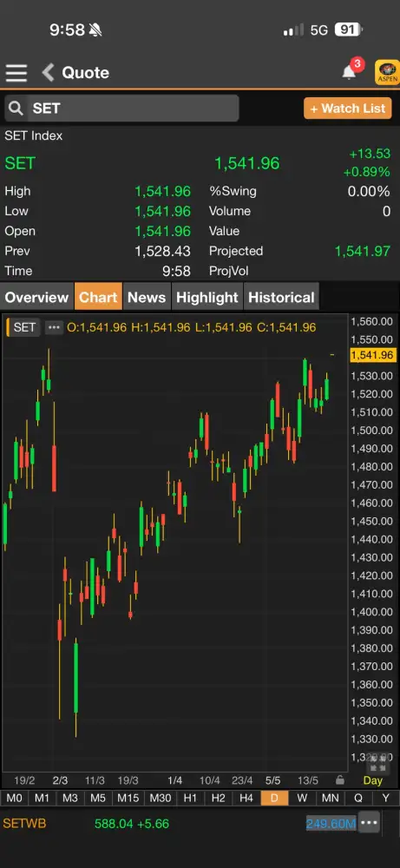This screenshot has height=868, width=400.
Task: Tap the highlighted 1,541.96 price axis label
Action: (x=372, y=355)
